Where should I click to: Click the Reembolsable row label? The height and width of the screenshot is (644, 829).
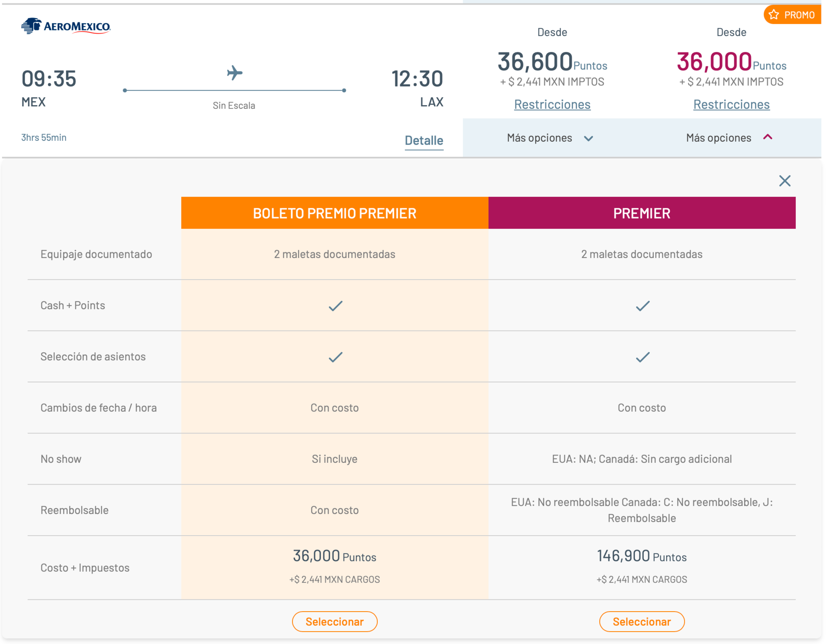click(x=74, y=510)
